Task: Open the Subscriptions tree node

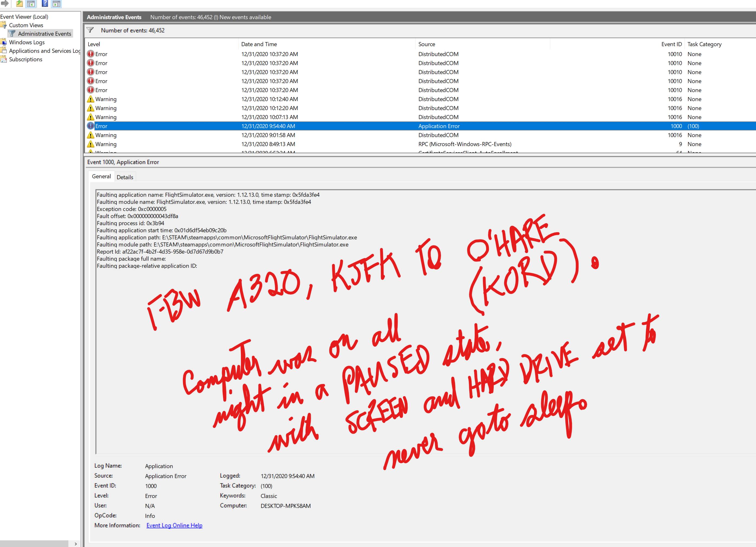Action: (x=26, y=59)
